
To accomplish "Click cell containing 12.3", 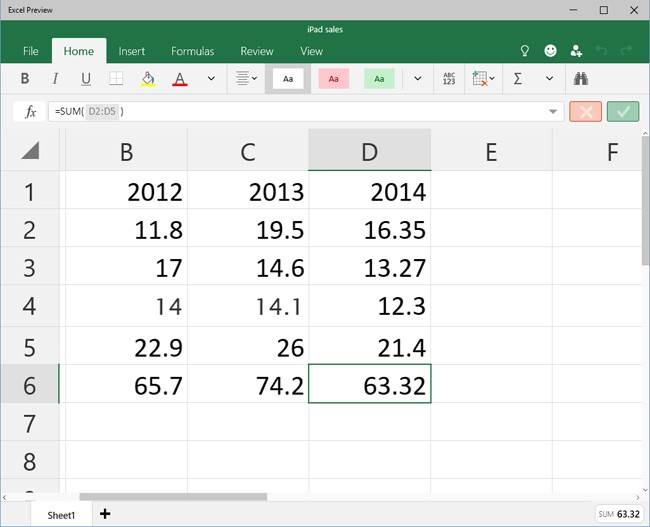I will coord(370,306).
